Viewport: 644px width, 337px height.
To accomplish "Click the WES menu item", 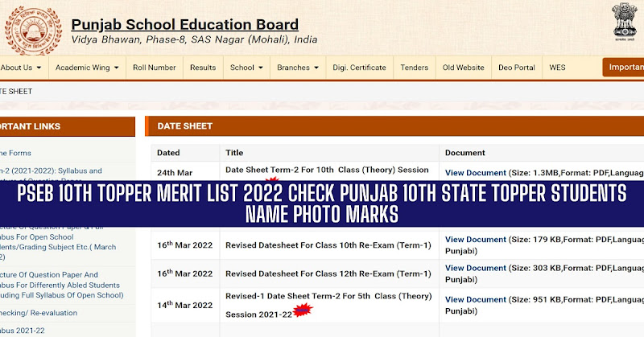I will point(557,68).
